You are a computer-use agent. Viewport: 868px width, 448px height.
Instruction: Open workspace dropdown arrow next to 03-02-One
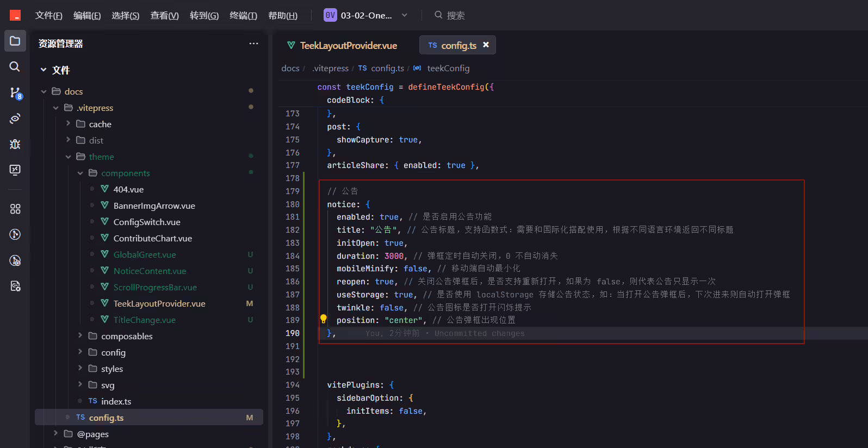(404, 15)
